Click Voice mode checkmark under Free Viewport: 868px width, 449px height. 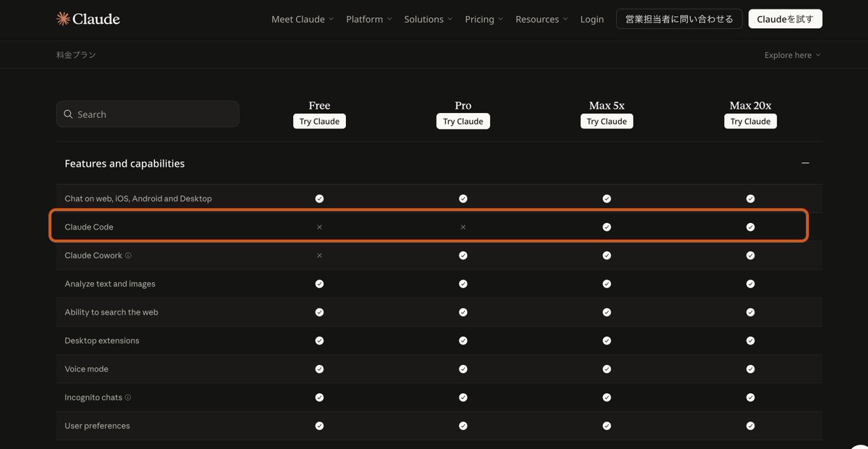[319, 369]
